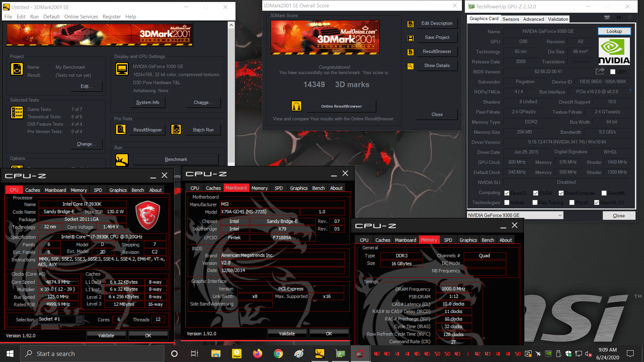Click the Selected Tests checklist icon

pyautogui.click(x=17, y=113)
